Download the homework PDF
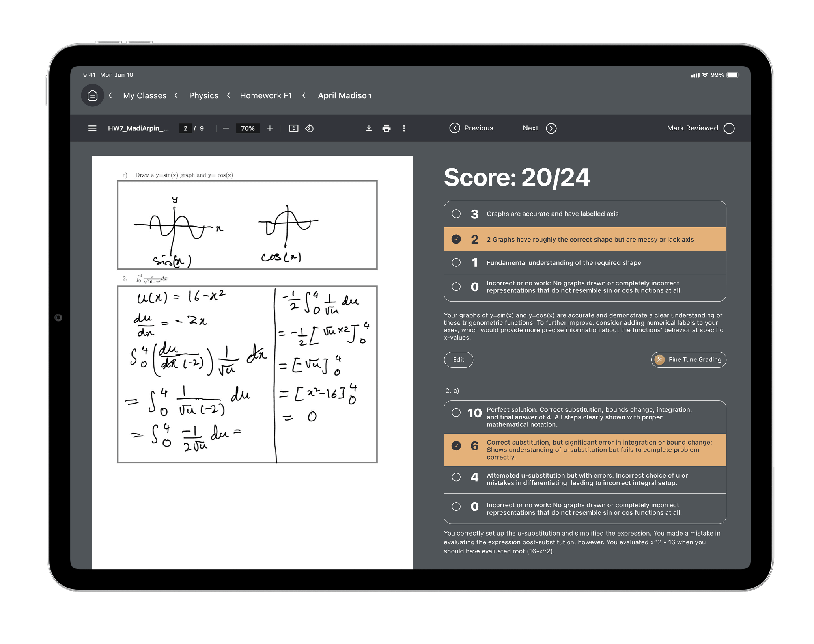Image resolution: width=814 pixels, height=644 pixels. 369,128
